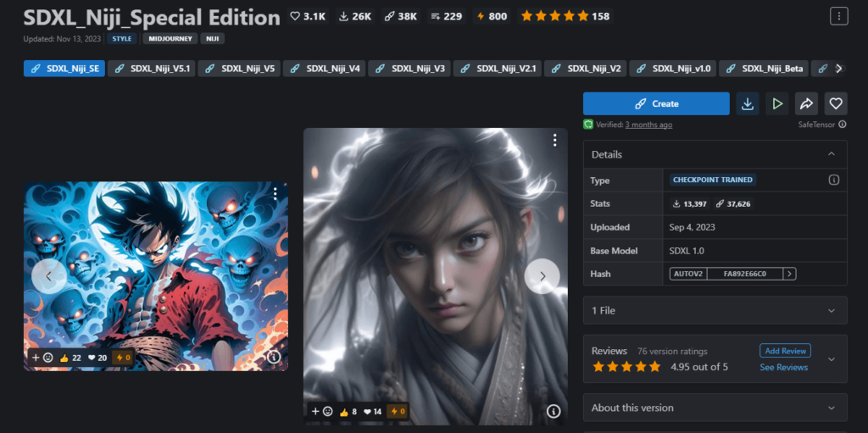The image size is (868, 433).
Task: Go to next image with right arrow
Action: pos(542,275)
